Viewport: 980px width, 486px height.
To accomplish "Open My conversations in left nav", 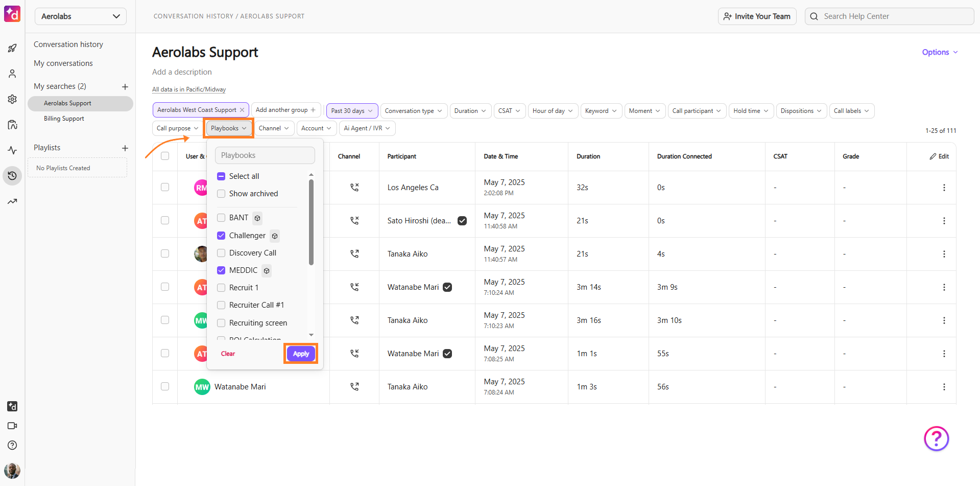I will [63, 63].
